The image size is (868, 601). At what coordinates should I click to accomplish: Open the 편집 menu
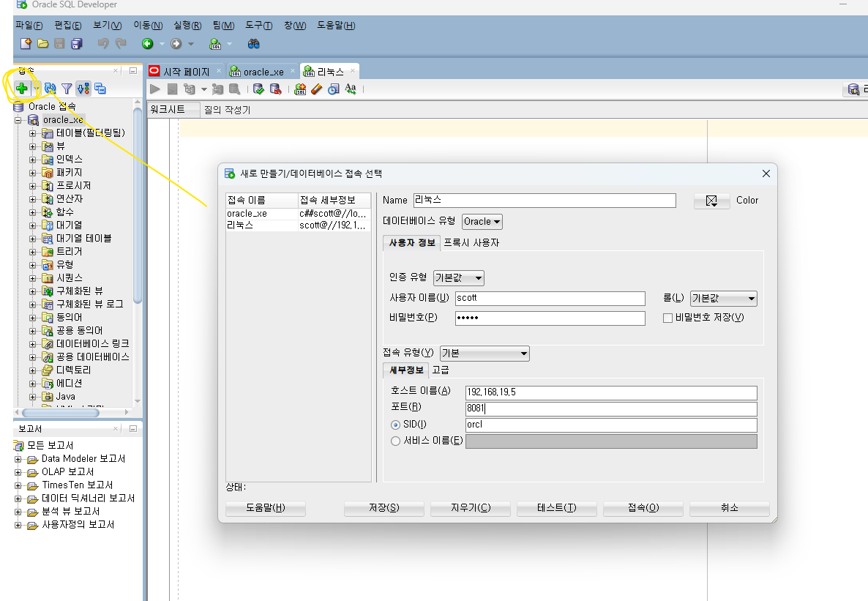pos(67,26)
